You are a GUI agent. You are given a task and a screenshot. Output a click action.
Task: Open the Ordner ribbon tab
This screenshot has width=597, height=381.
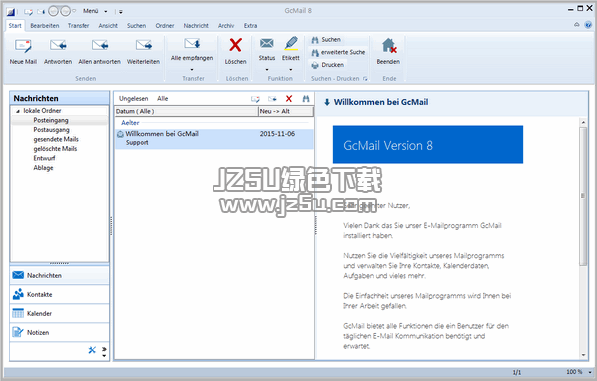pyautogui.click(x=165, y=26)
